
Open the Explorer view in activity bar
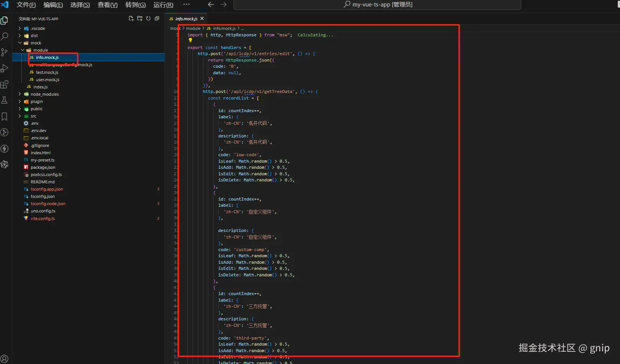click(5, 20)
